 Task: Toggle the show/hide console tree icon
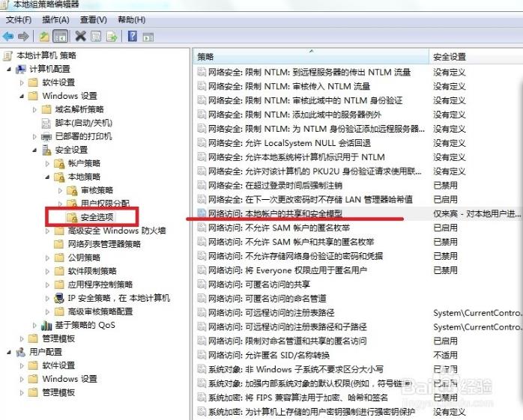point(60,36)
